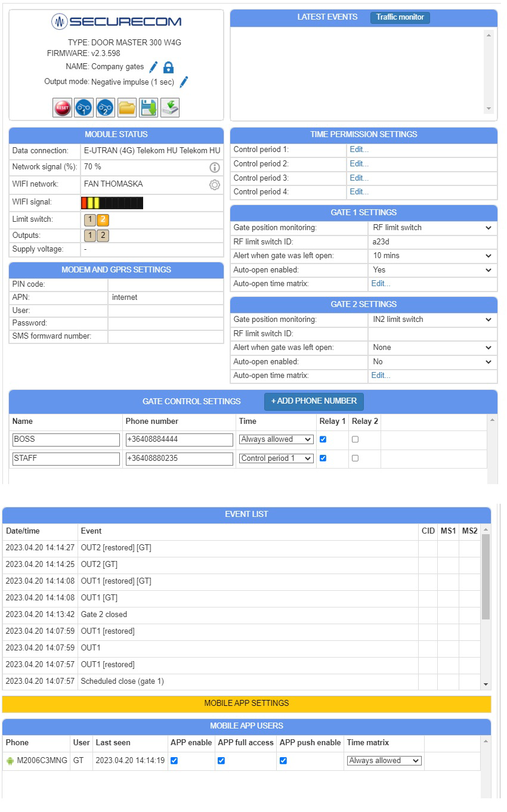Expand STAFF time permission dropdown
This screenshot has height=812, width=507.
(276, 458)
